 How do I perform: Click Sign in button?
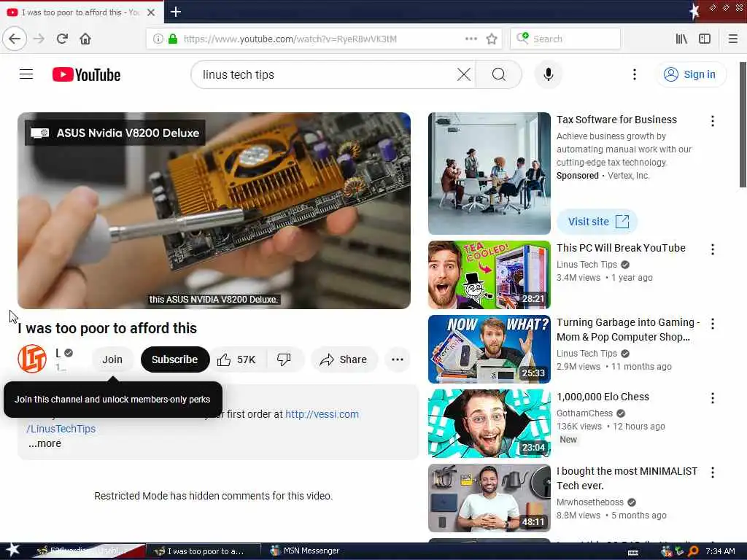pyautogui.click(x=691, y=74)
